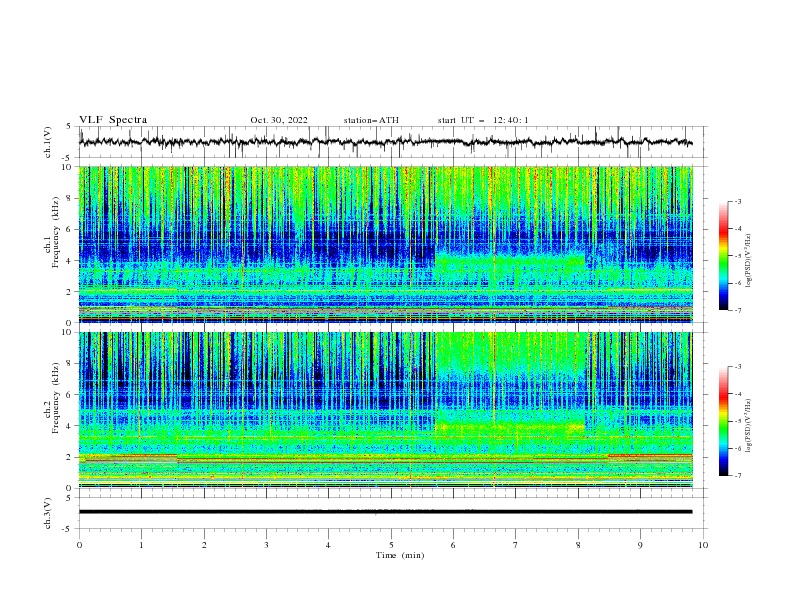Click the upper ch.1 PSD color bar
The image size is (792, 612).
(723, 256)
